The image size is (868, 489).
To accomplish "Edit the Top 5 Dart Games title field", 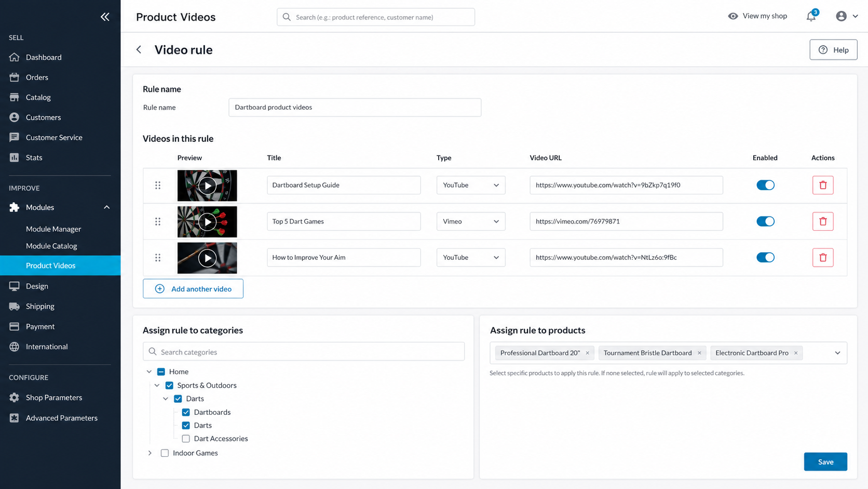I will (x=344, y=221).
